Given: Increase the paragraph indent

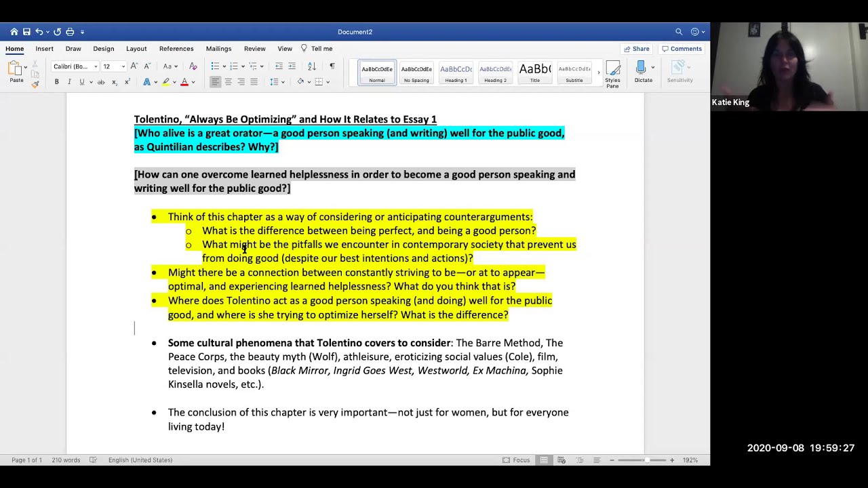Looking at the screenshot, I should 292,66.
